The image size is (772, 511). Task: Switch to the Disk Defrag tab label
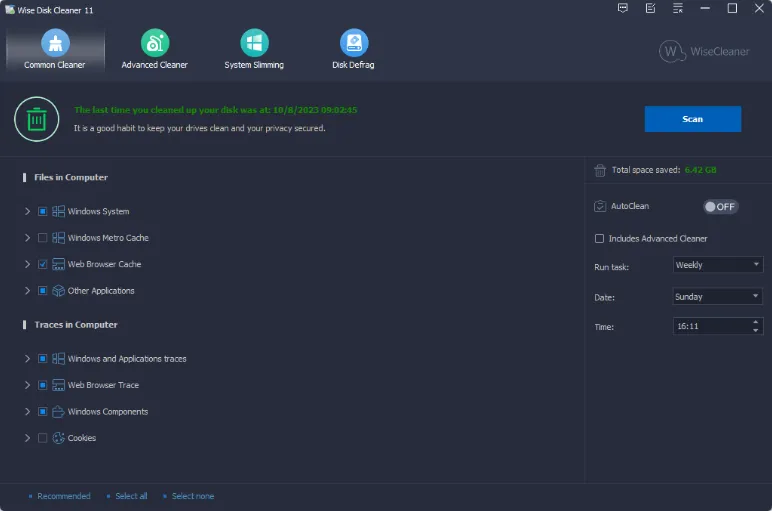tap(354, 65)
